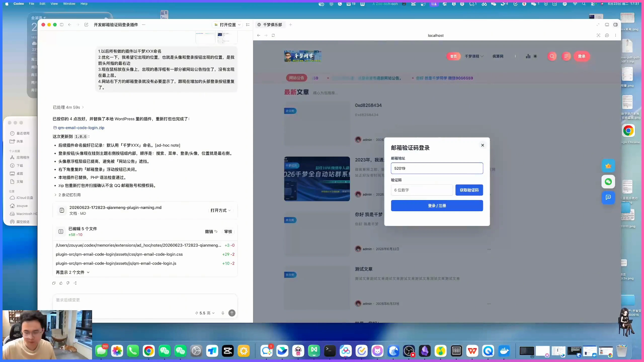The width and height of the screenshot is (644, 362).
Task: Add a new browser tab
Action: coord(291,25)
